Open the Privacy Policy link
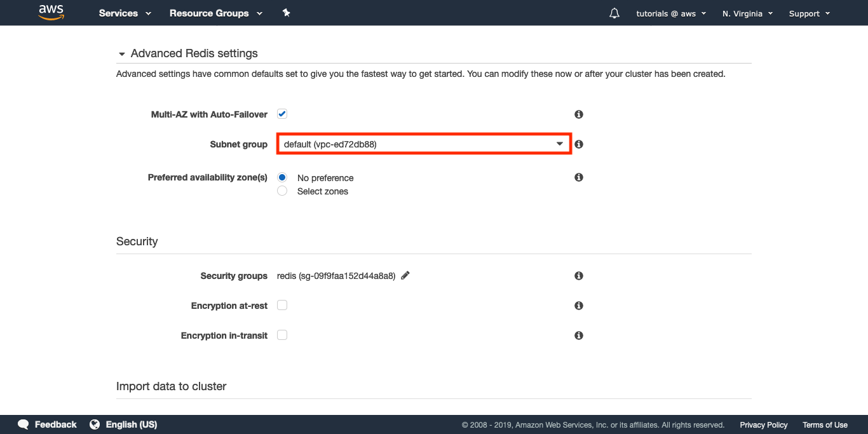The height and width of the screenshot is (434, 868). point(763,424)
